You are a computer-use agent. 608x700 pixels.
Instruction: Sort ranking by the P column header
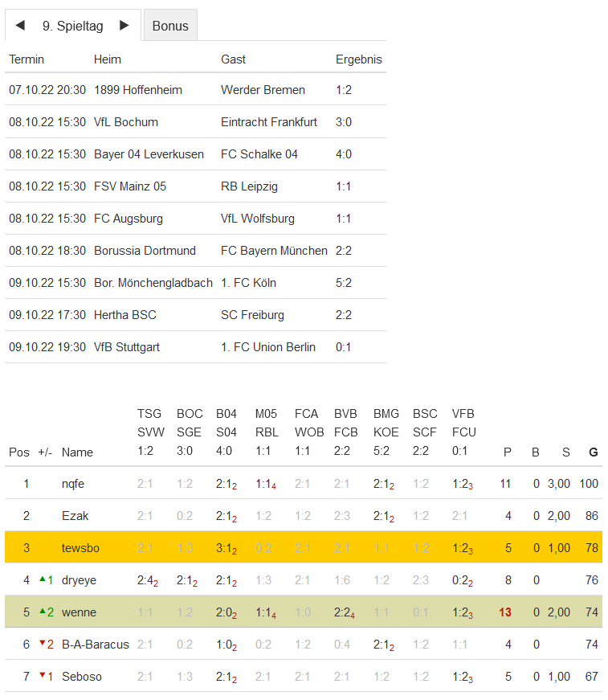click(507, 452)
